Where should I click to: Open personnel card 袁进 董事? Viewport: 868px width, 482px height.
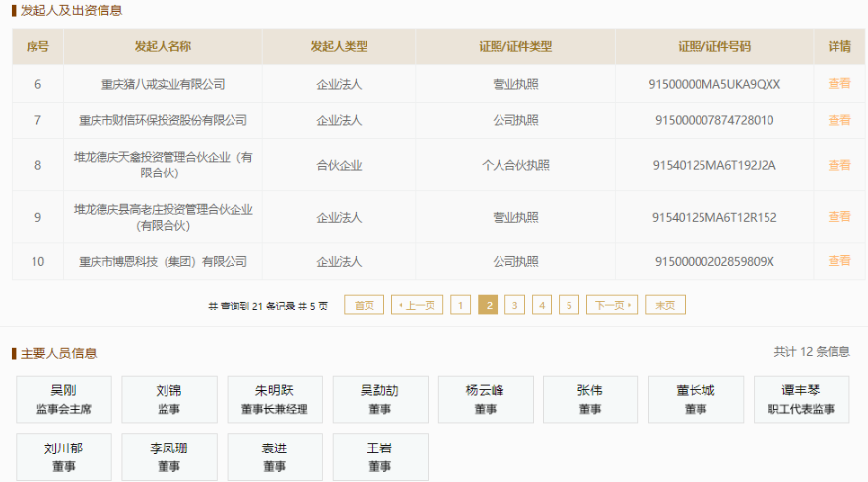(275, 457)
